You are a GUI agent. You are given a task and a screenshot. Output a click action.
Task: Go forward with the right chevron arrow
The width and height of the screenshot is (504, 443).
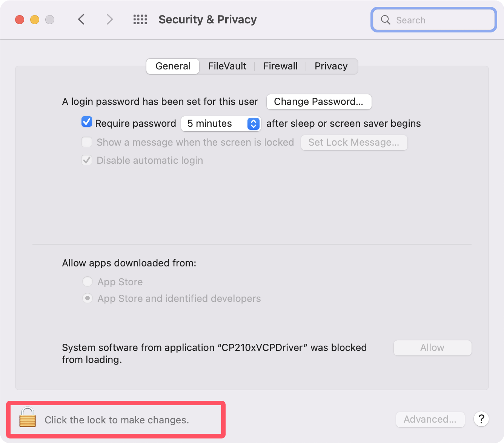pos(109,19)
